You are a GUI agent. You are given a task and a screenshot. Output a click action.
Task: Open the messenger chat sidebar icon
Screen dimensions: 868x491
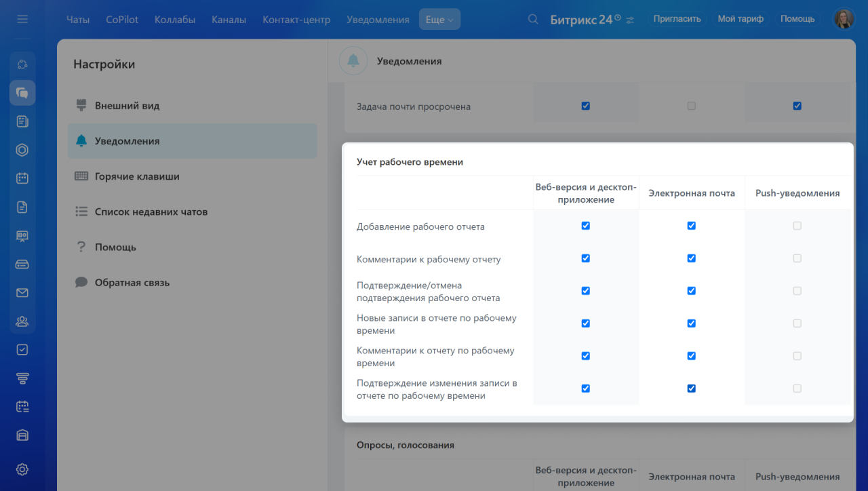(x=22, y=93)
